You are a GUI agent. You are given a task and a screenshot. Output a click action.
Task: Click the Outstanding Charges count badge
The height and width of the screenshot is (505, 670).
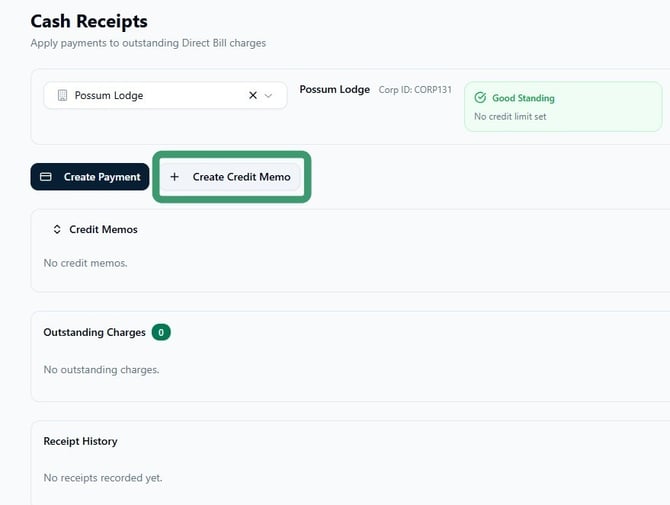coord(161,332)
